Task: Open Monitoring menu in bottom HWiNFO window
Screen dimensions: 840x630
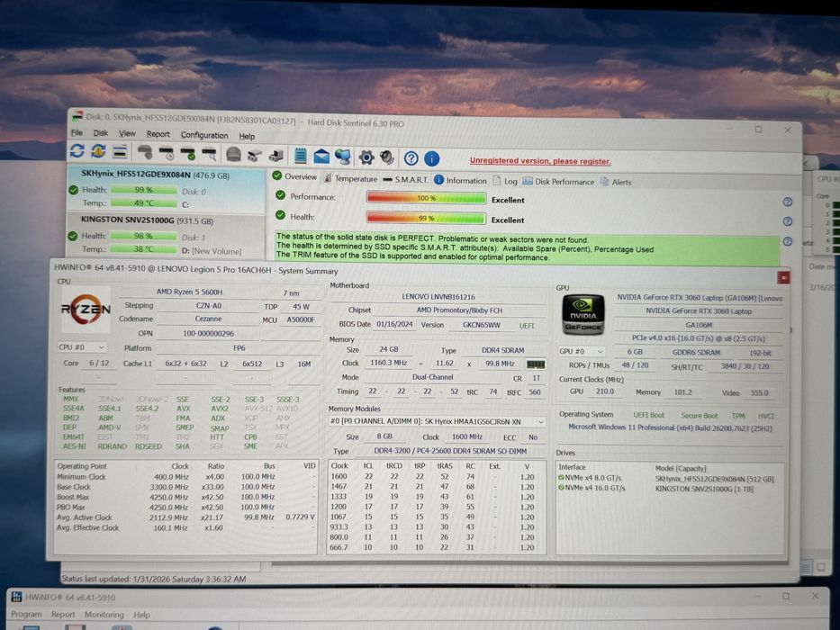Action: [x=104, y=615]
